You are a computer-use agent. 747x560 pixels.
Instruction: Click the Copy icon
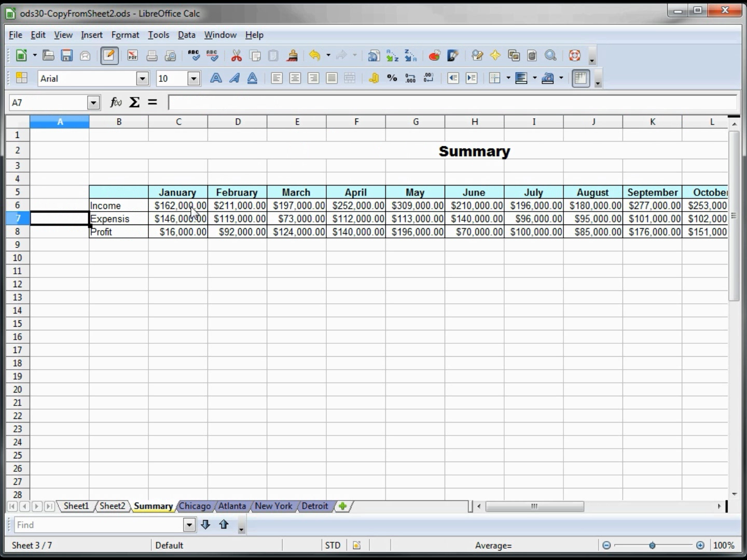255,55
